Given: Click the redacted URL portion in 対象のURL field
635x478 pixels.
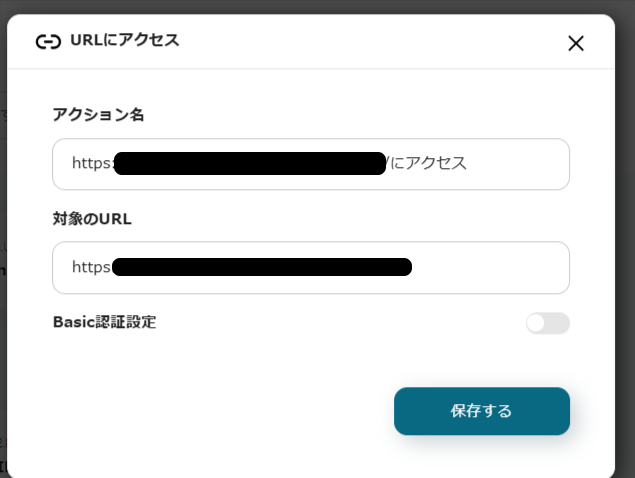Looking at the screenshot, I should point(260,267).
